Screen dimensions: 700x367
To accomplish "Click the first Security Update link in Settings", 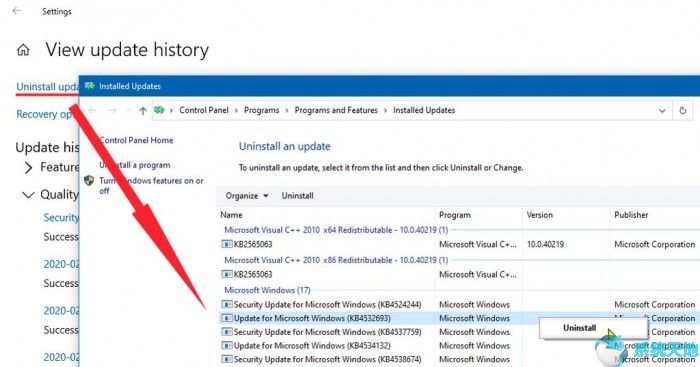I will pos(61,218).
